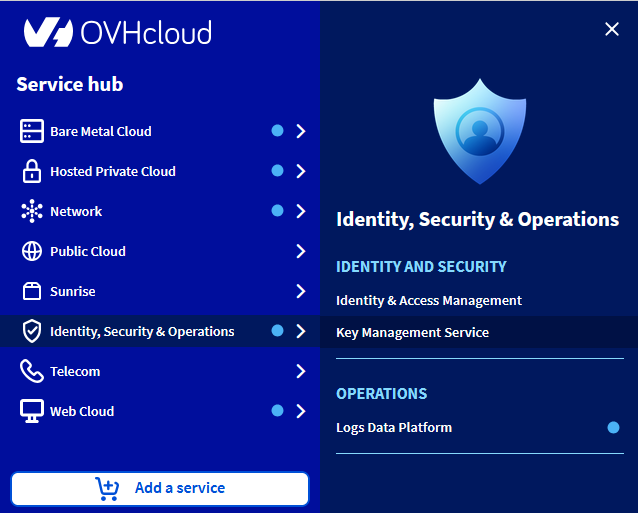Click the shield icon beside Identity, Security & Operations
Viewport: 638px width, 513px height.
point(32,331)
